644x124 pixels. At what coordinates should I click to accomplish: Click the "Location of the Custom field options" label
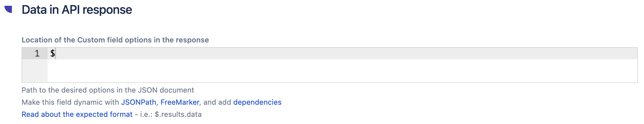tap(115, 40)
